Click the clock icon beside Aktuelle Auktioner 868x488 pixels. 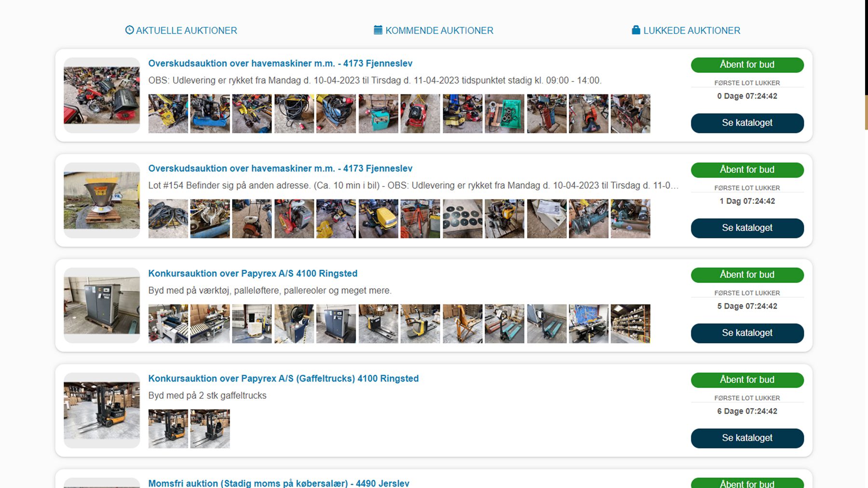click(x=129, y=30)
